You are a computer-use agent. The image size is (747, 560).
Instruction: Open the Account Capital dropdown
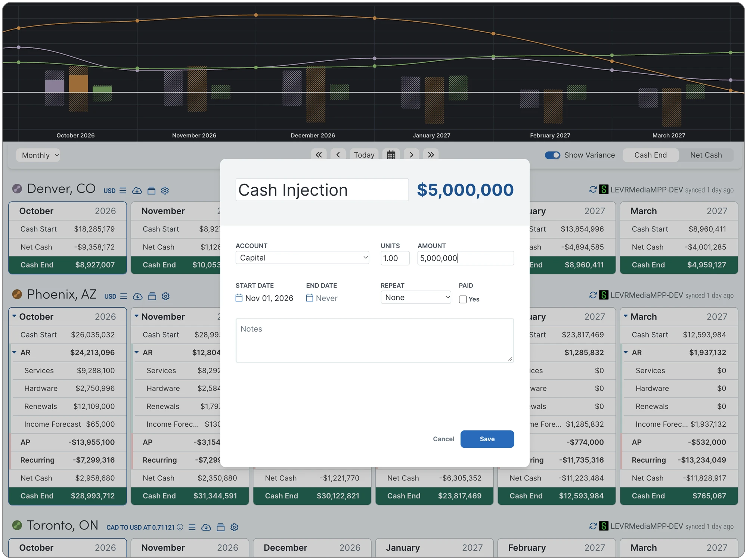click(x=302, y=258)
